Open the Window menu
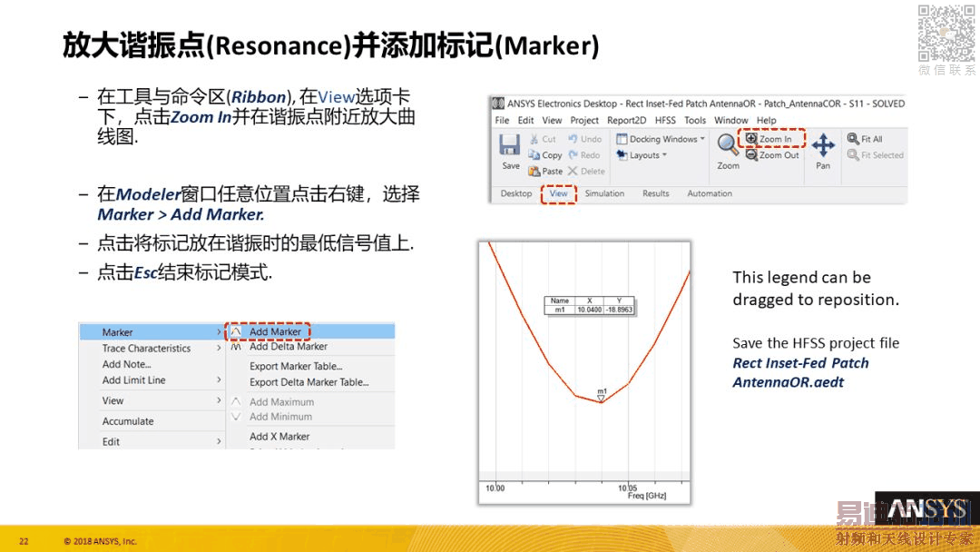Image resolution: width=980 pixels, height=552 pixels. (x=730, y=120)
